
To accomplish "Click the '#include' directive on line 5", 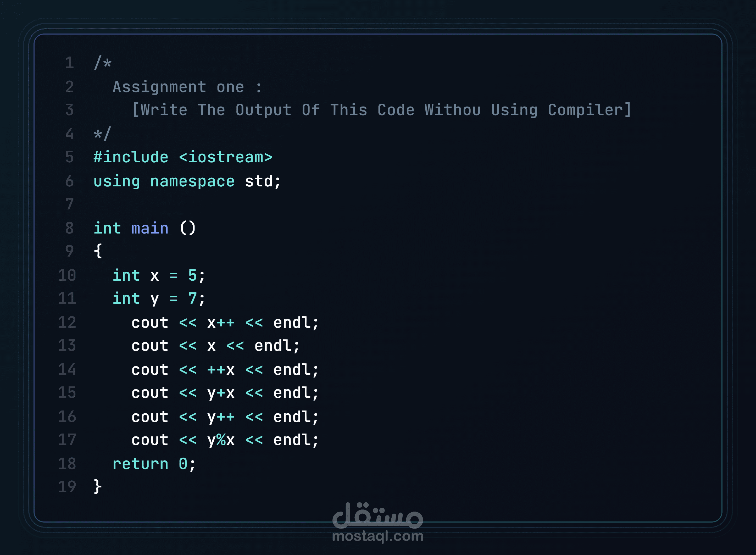I will [x=131, y=157].
